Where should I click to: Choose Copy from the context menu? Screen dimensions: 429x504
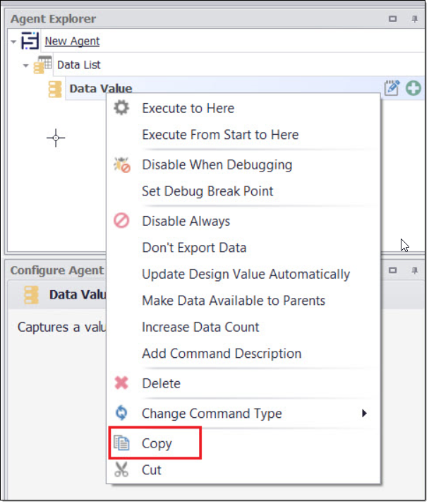tap(157, 443)
